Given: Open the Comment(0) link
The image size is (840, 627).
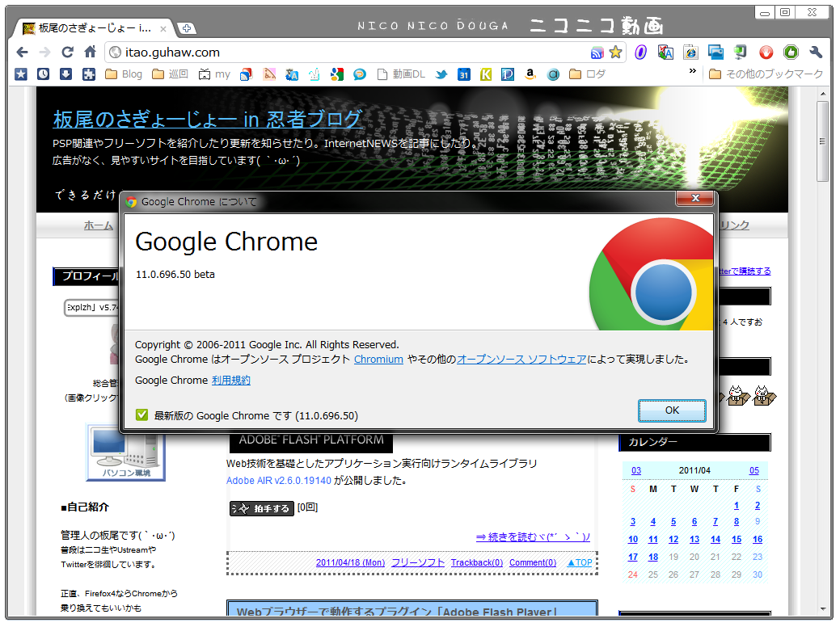Looking at the screenshot, I should (533, 562).
